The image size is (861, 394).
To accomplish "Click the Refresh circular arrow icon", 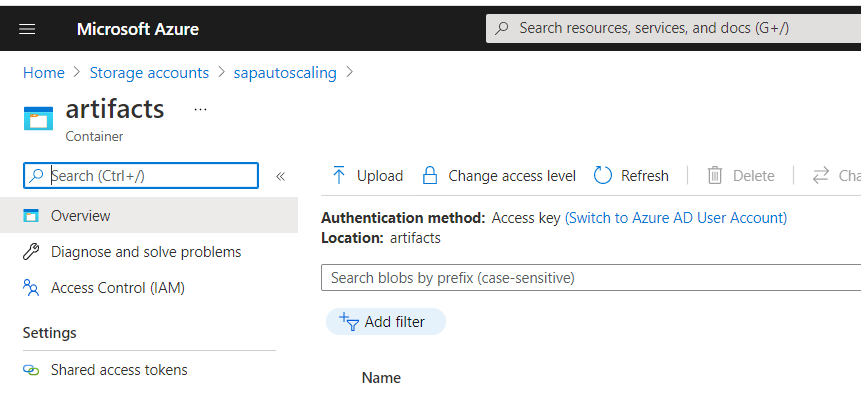I will click(x=602, y=176).
